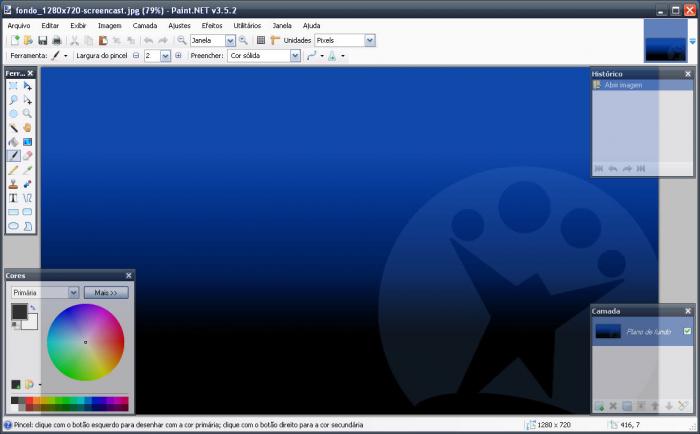The height and width of the screenshot is (434, 700).
Task: Select the Paint Bucket tool
Action: pyautogui.click(x=13, y=142)
